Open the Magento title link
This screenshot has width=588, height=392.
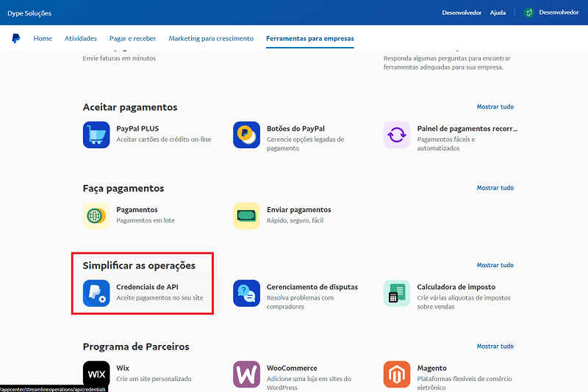pyautogui.click(x=431, y=368)
